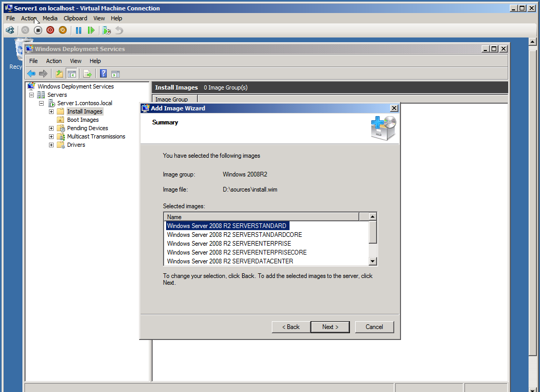Screen dimensions: 540x392
Task: Open help via blue question mark icon
Action: coord(103,73)
